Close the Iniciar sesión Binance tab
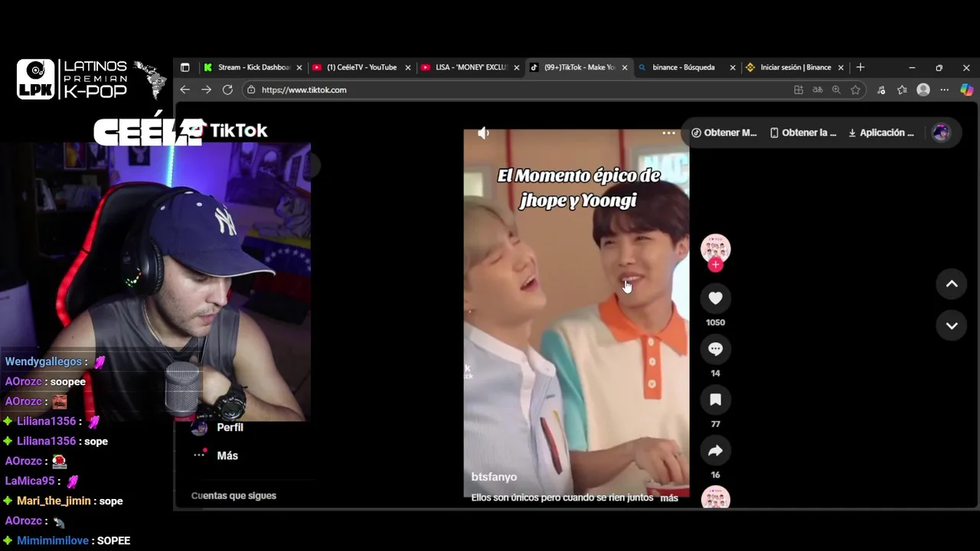 (x=841, y=67)
